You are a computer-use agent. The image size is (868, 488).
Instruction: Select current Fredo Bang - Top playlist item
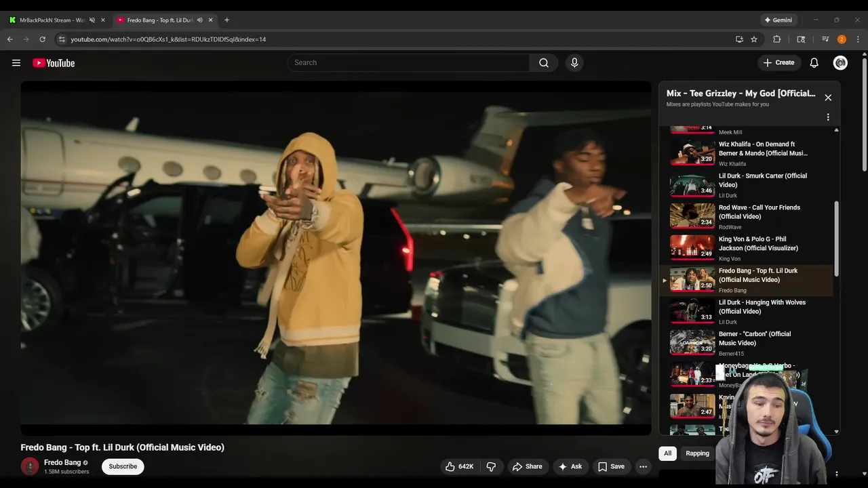coord(746,280)
